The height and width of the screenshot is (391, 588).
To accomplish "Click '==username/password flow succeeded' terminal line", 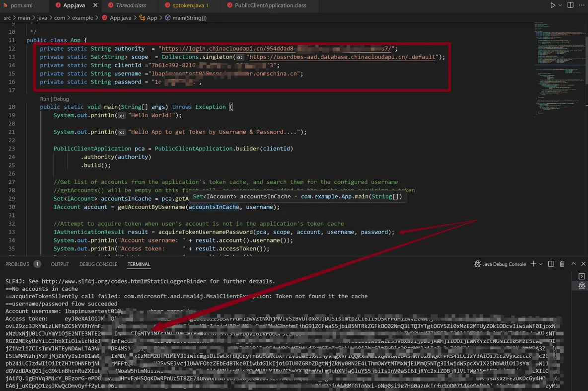I will tap(62, 304).
